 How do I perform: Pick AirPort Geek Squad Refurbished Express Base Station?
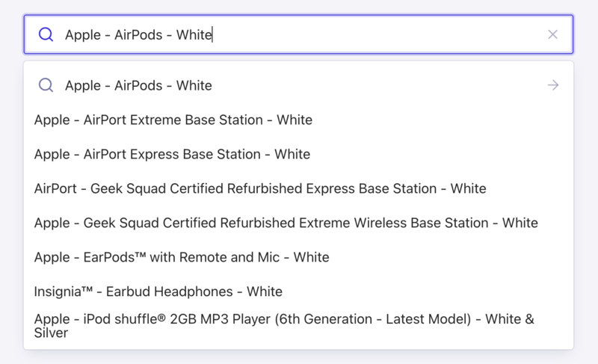point(260,188)
